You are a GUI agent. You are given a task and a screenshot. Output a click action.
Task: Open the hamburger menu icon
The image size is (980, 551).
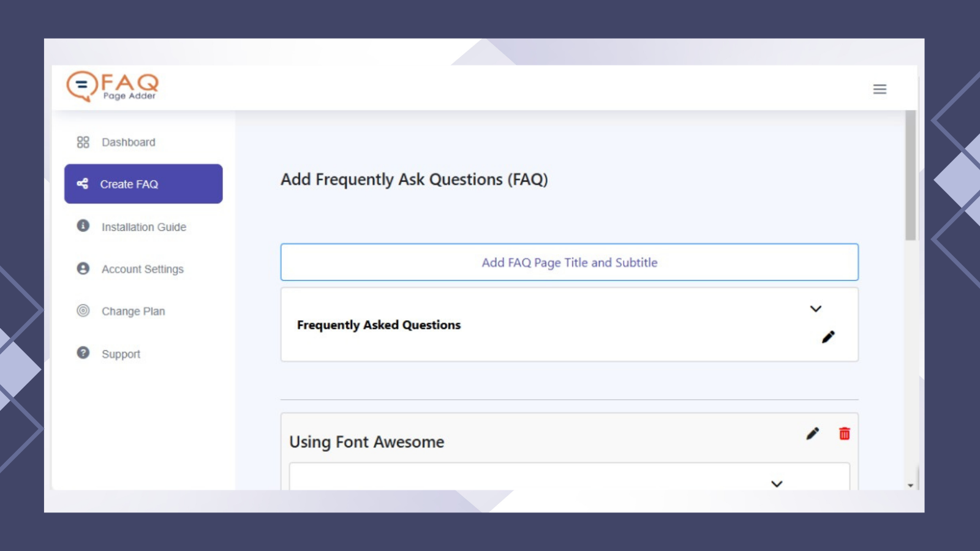click(880, 89)
